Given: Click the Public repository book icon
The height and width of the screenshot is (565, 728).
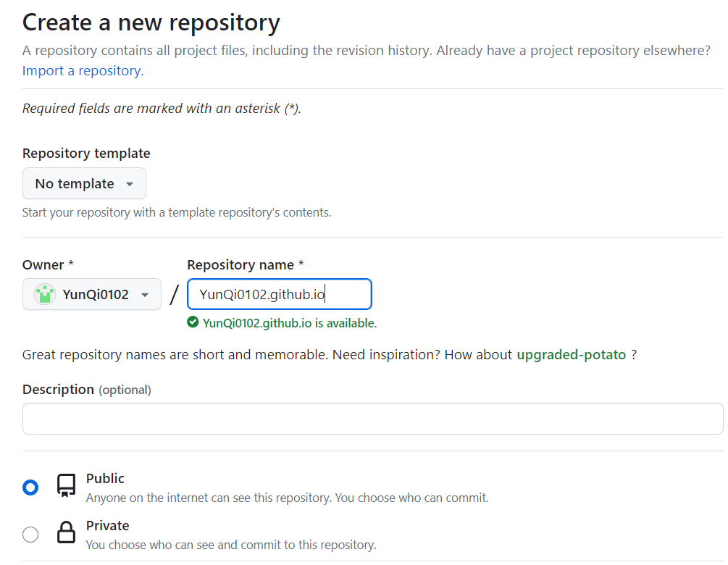Looking at the screenshot, I should [67, 486].
